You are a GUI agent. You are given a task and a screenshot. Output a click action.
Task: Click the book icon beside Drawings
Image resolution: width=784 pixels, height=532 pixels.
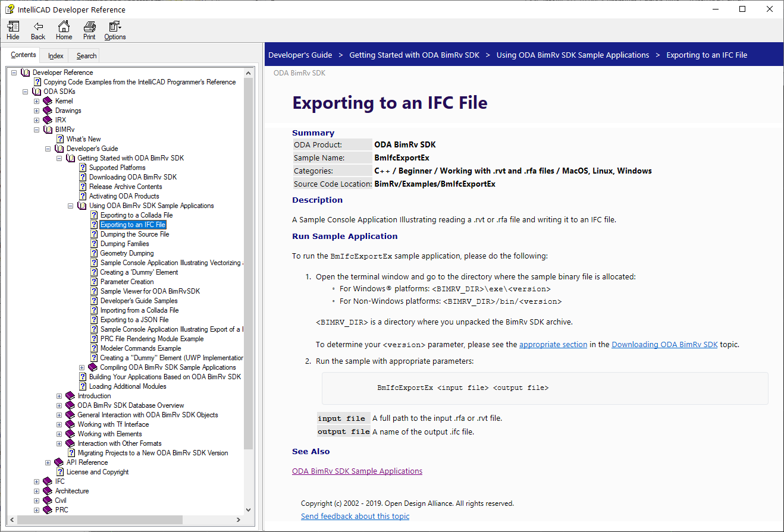pos(48,111)
